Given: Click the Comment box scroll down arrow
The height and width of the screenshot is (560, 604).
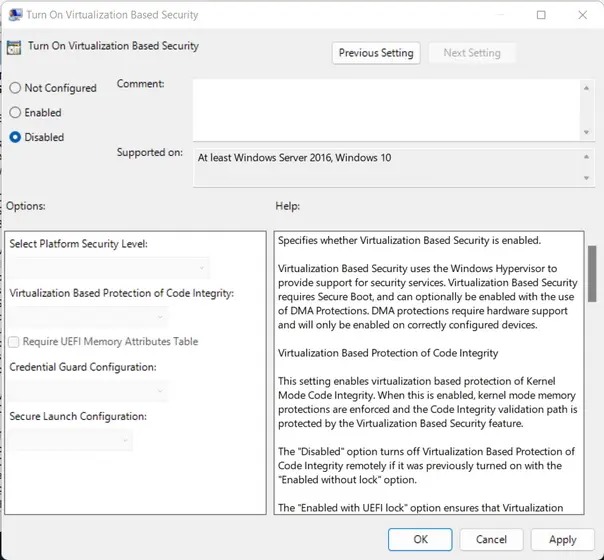Looking at the screenshot, I should pyautogui.click(x=586, y=132).
